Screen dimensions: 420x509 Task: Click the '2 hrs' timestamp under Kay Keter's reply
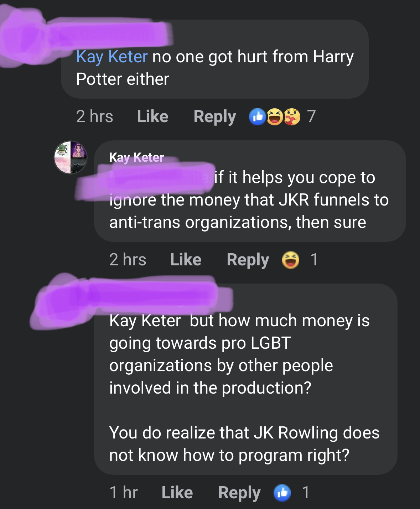coord(128,260)
